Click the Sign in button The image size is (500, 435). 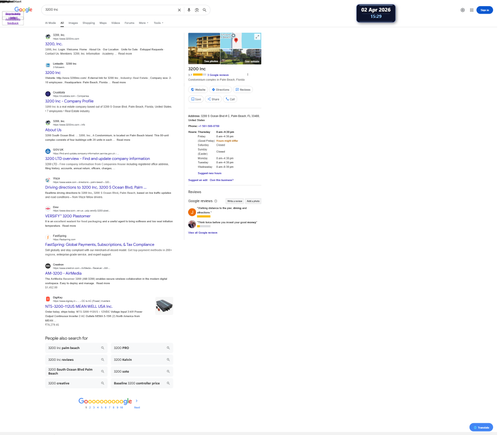point(485,10)
